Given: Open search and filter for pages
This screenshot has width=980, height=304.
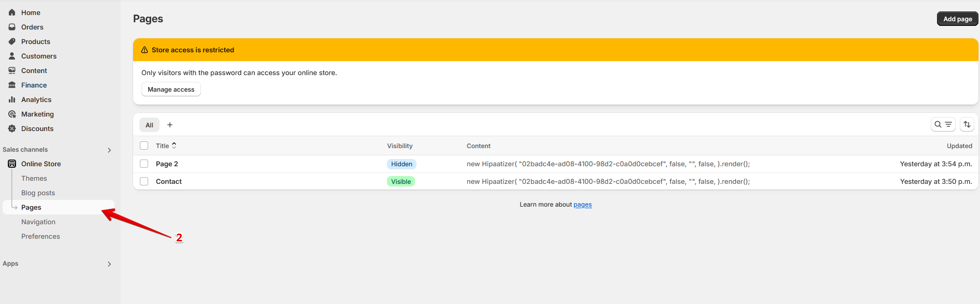Looking at the screenshot, I should (943, 125).
